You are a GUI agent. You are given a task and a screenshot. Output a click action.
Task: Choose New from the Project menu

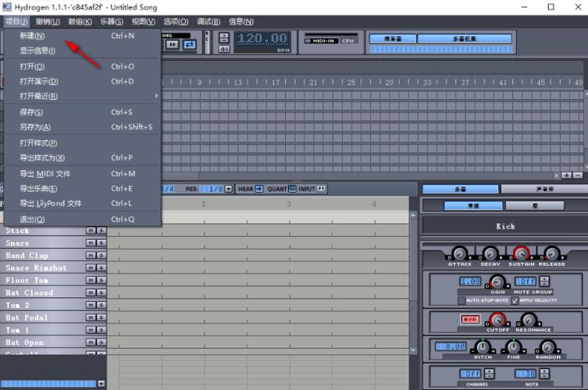coord(83,36)
